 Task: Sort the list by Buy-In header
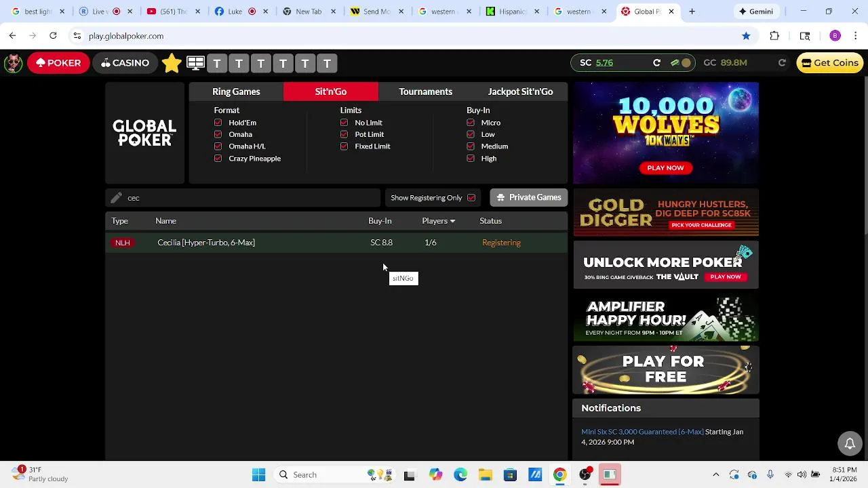pyautogui.click(x=380, y=221)
